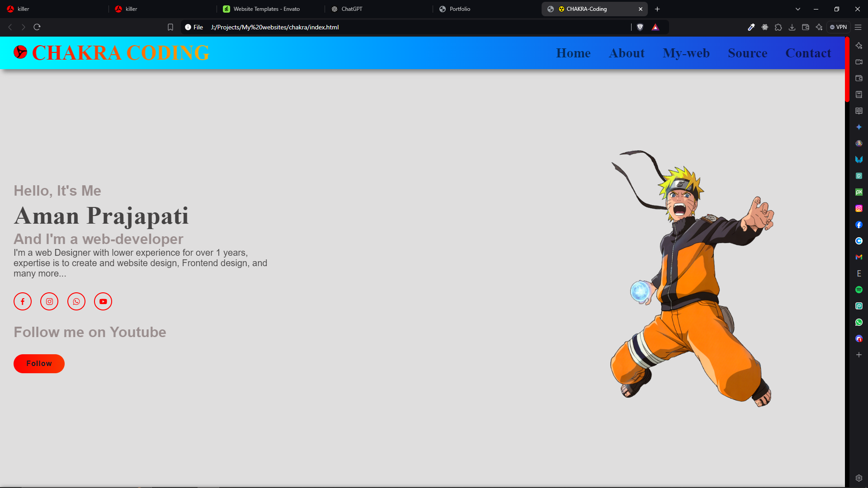Go back to previous page

tap(10, 27)
